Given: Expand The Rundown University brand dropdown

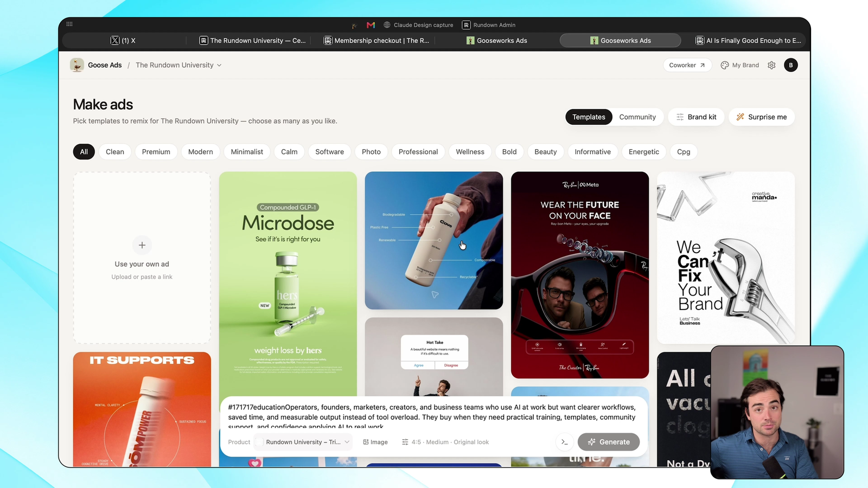Looking at the screenshot, I should tap(178, 65).
